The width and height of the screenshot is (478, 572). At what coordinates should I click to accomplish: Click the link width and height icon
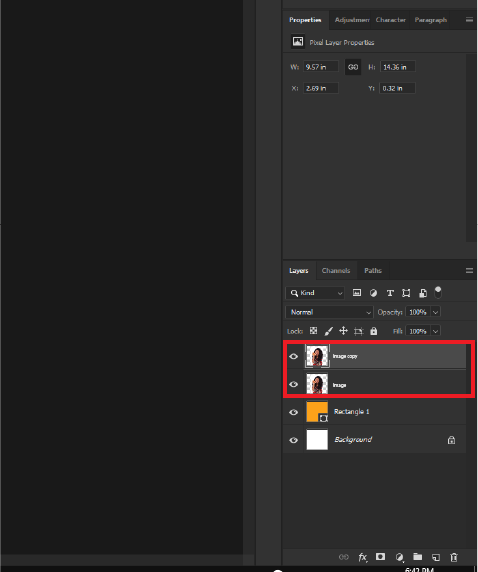(x=353, y=67)
